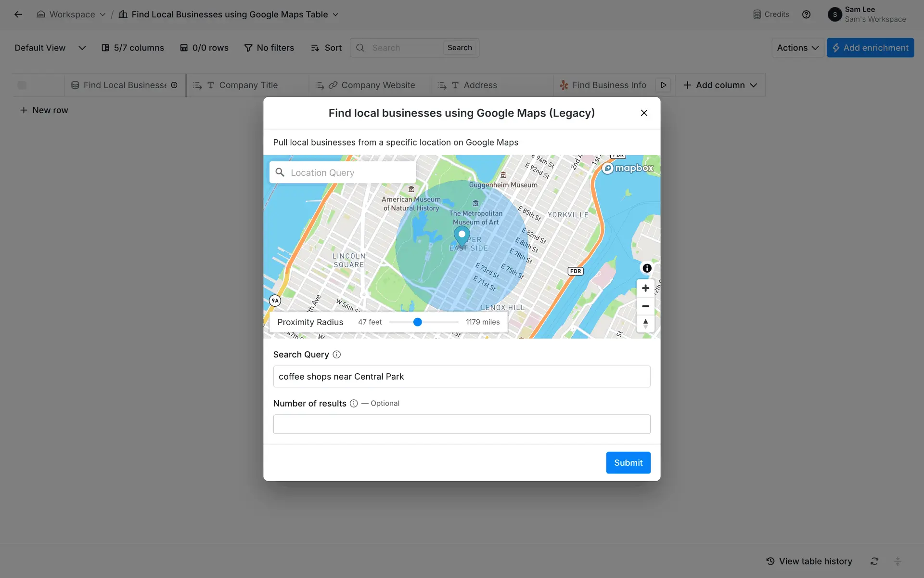Click the Number of results info icon
This screenshot has height=578, width=924.
(x=354, y=404)
